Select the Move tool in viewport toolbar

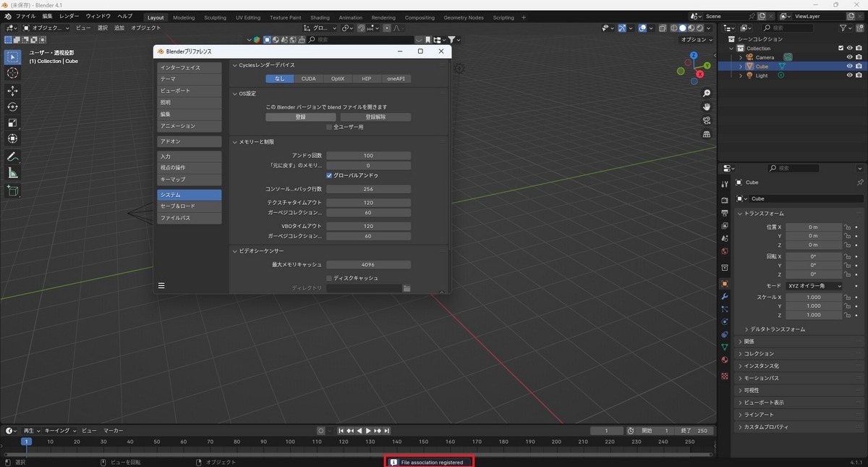coord(12,91)
